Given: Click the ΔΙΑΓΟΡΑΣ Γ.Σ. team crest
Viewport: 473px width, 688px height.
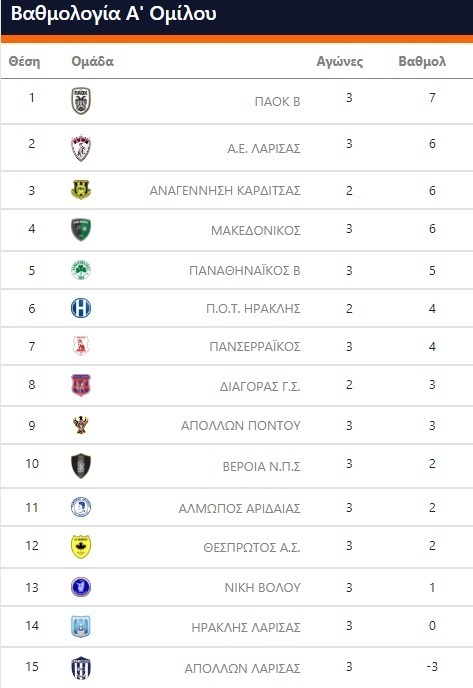Looking at the screenshot, I should pyautogui.click(x=81, y=385).
